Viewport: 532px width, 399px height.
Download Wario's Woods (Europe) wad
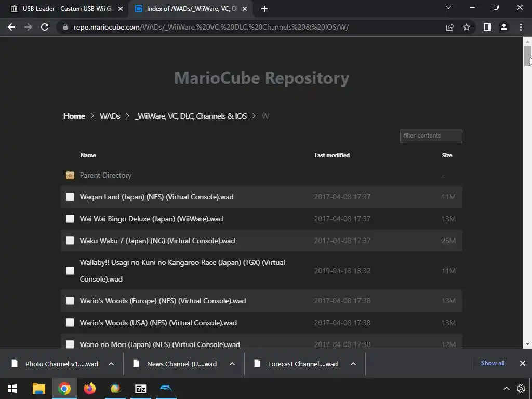[163, 301]
